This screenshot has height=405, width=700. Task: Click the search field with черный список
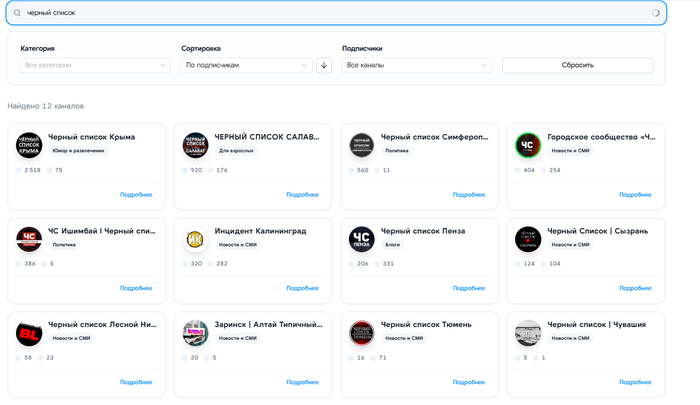(330, 13)
